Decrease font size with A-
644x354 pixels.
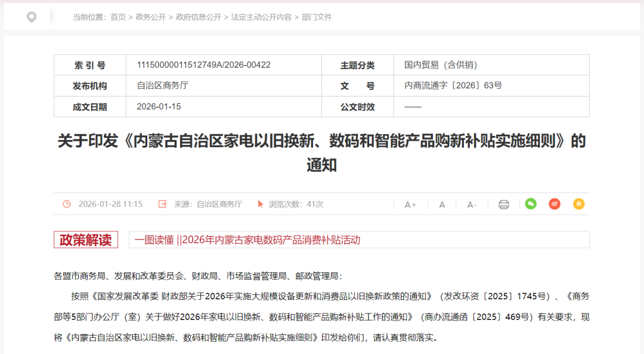[x=472, y=204]
